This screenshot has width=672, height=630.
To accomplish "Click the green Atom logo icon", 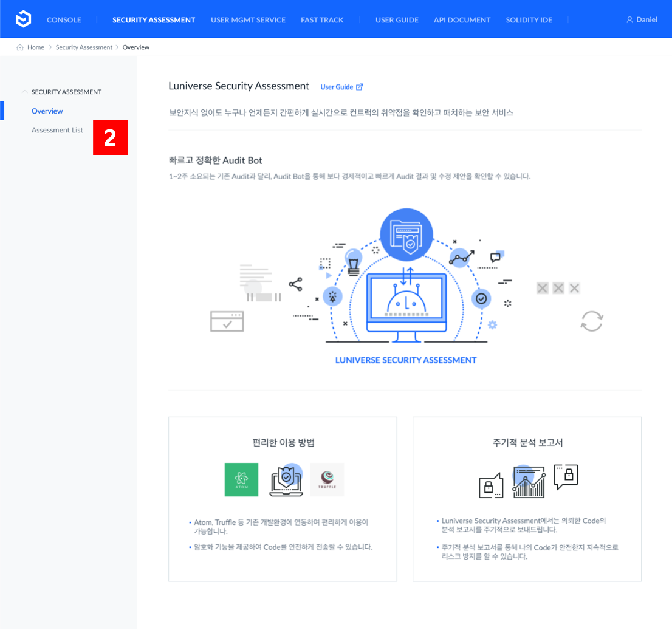I will pos(241,479).
